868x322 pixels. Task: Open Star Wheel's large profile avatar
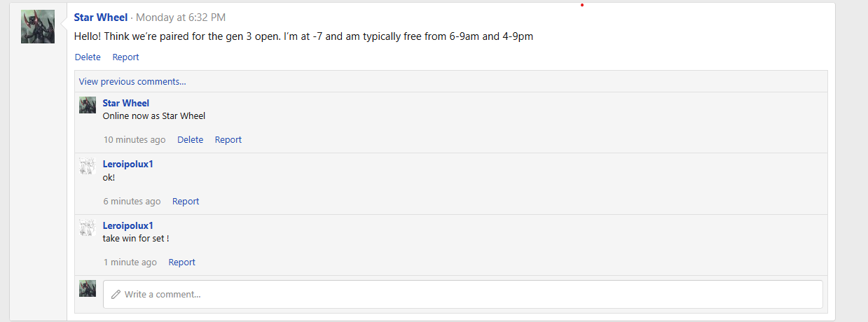38,27
